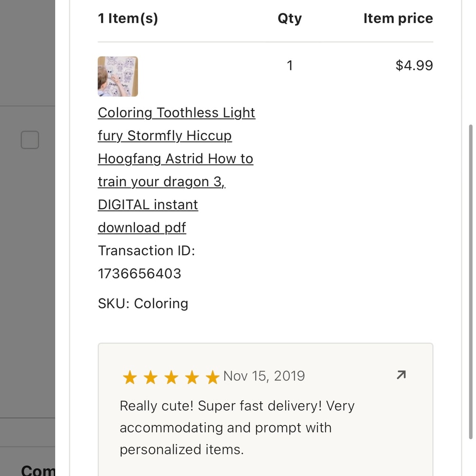Toggle the checkbox in the dimmed background
Image resolution: width=476 pixels, height=476 pixels.
30,140
